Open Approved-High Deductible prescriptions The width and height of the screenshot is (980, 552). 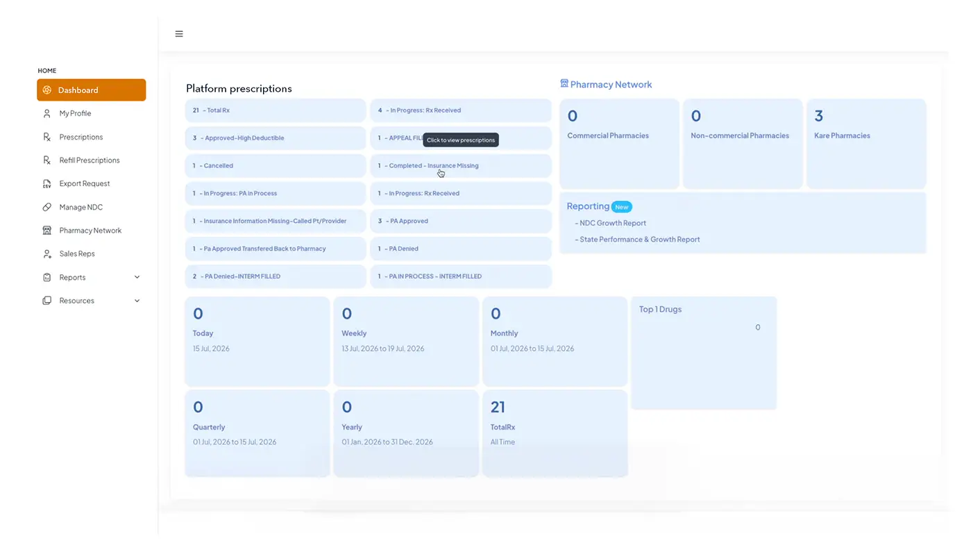point(276,138)
